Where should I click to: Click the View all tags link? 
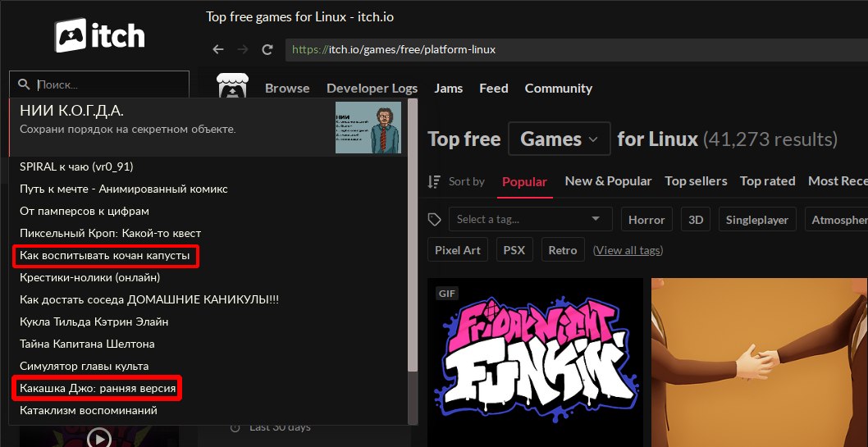click(628, 250)
